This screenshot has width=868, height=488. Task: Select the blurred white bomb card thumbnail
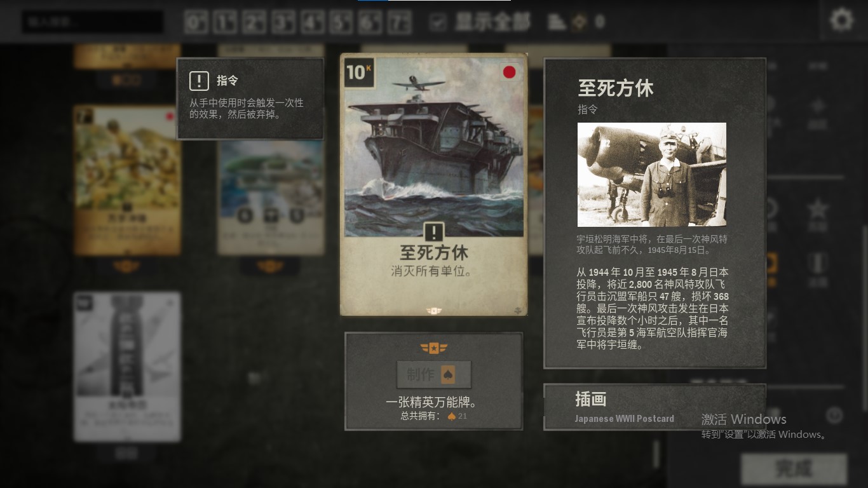(x=127, y=367)
